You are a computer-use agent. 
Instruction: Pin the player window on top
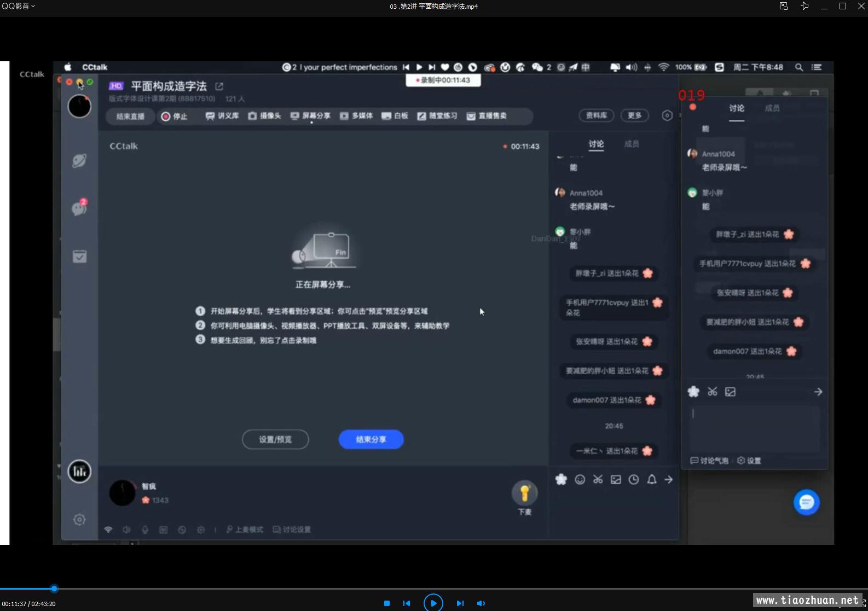[805, 6]
